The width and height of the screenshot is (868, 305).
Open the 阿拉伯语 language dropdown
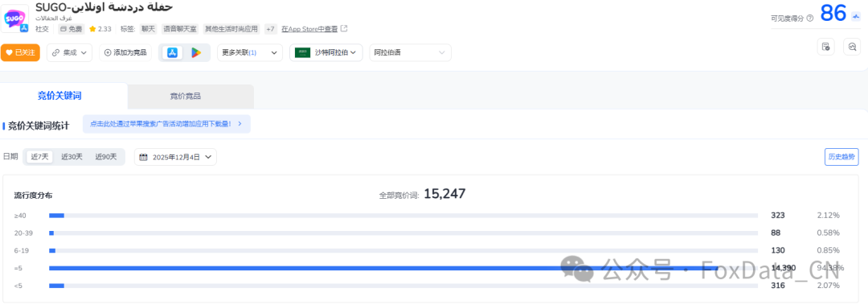click(410, 52)
